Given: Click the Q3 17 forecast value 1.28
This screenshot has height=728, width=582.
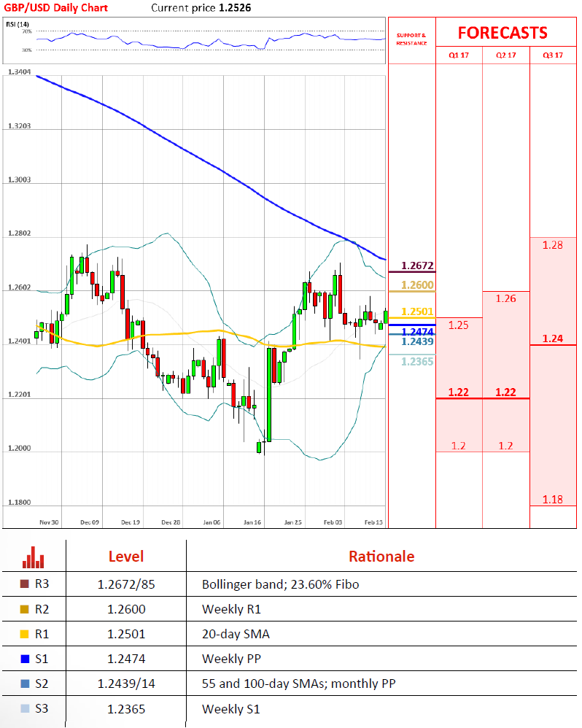Looking at the screenshot, I should coord(553,245).
